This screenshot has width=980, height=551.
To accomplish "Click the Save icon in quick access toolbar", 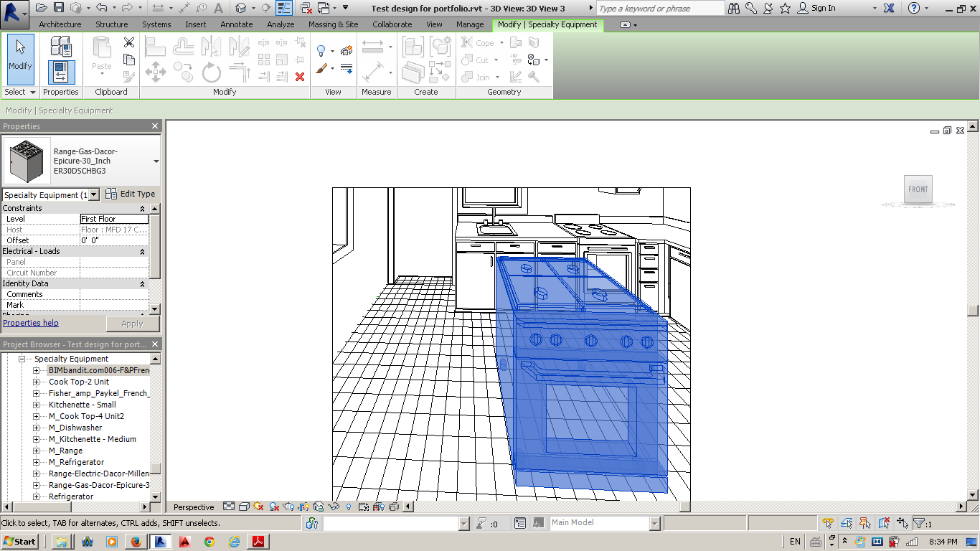I will (59, 8).
